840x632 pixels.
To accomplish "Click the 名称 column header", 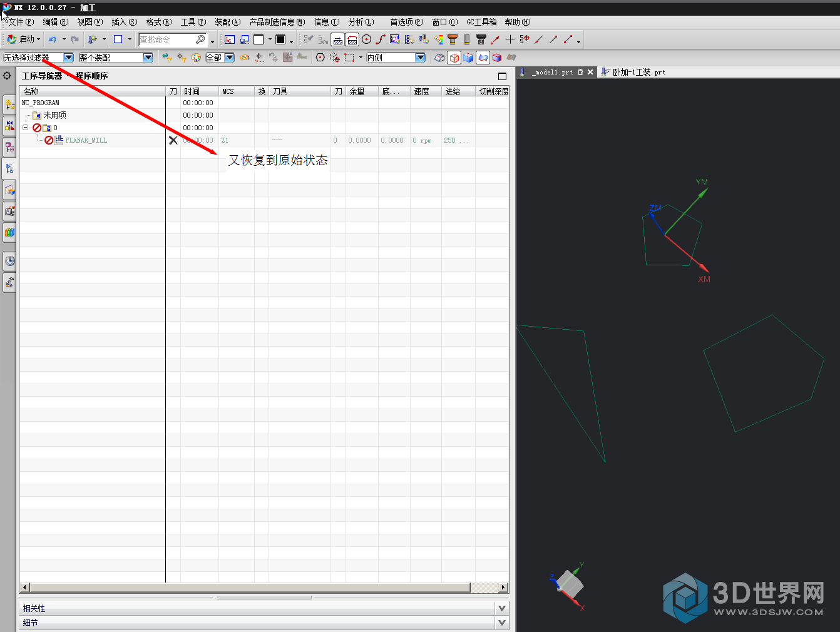I will (x=93, y=91).
